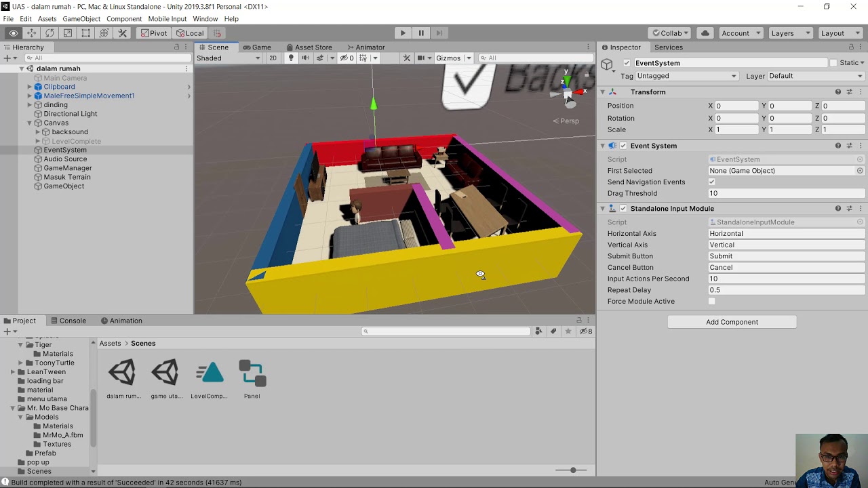Click the Step frame button

click(x=439, y=33)
